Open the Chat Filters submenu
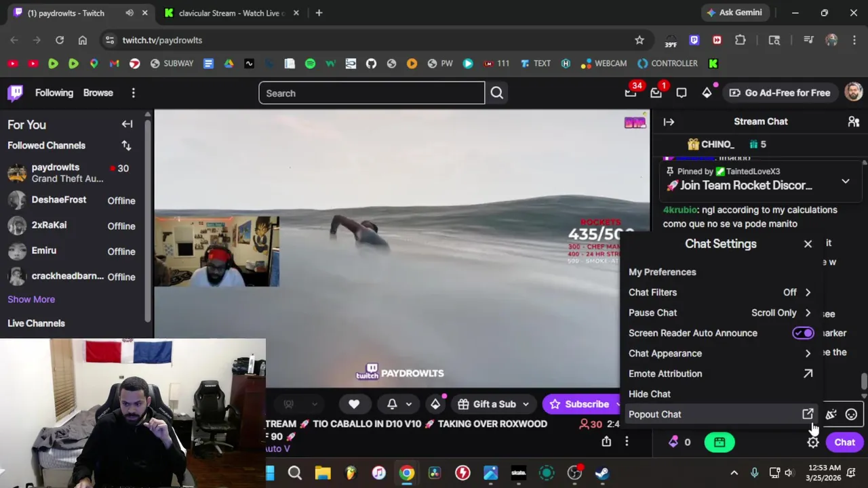The height and width of the screenshot is (488, 868). point(720,292)
